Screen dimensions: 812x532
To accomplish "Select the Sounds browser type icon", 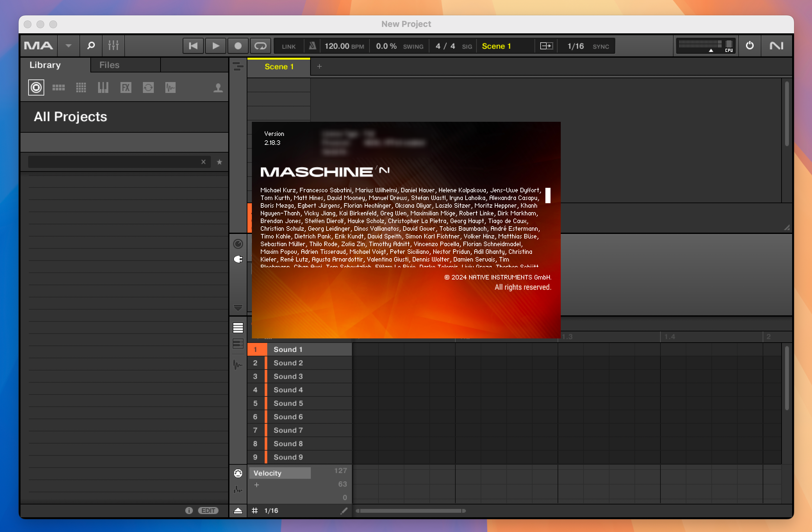I will click(x=81, y=88).
